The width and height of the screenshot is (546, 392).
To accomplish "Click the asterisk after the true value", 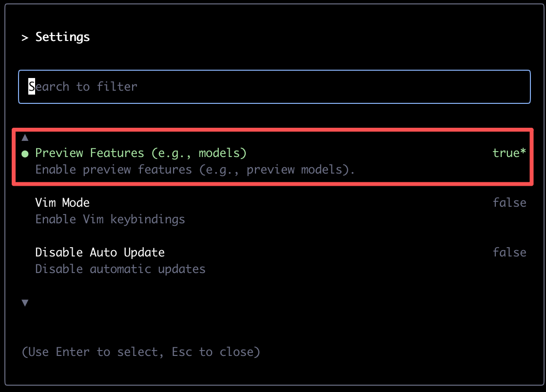I will pyautogui.click(x=523, y=152).
